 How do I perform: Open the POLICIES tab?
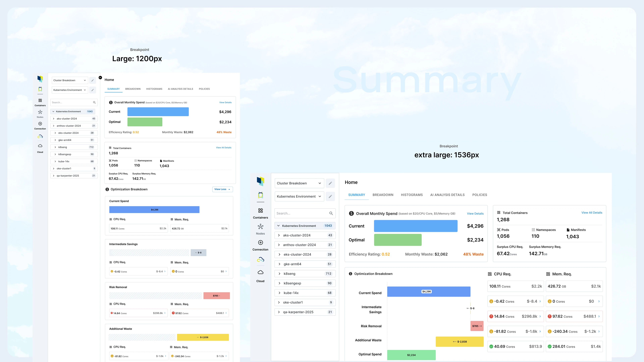(x=204, y=89)
